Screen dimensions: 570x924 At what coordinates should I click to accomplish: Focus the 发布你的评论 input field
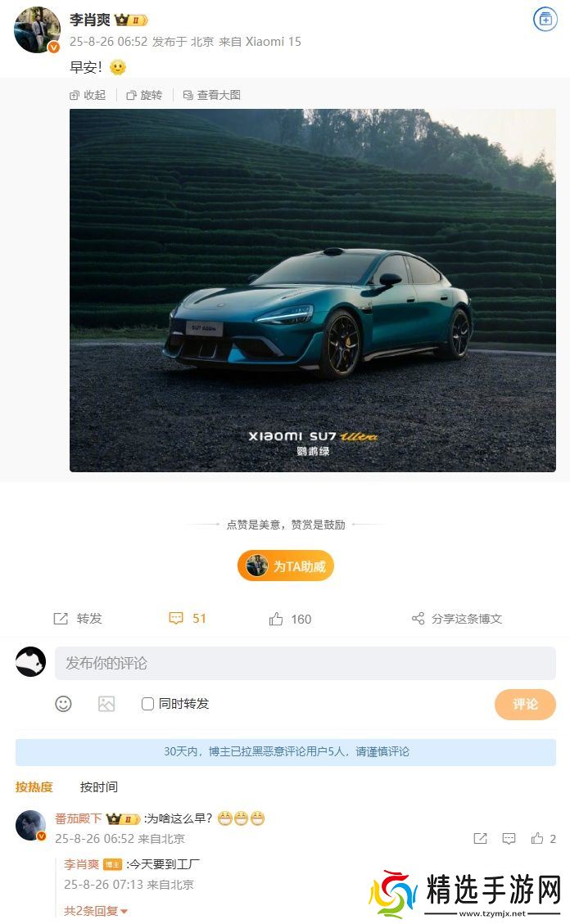tap(305, 663)
